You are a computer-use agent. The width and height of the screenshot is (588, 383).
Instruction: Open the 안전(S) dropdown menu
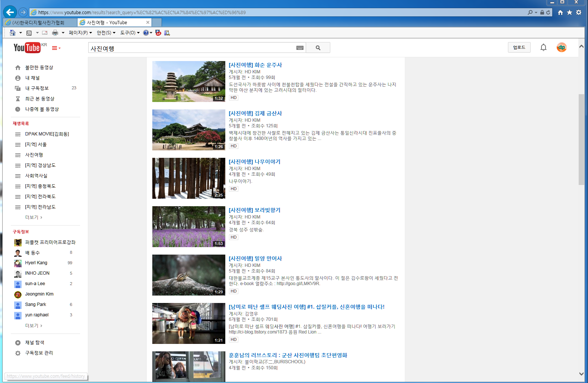pyautogui.click(x=106, y=33)
